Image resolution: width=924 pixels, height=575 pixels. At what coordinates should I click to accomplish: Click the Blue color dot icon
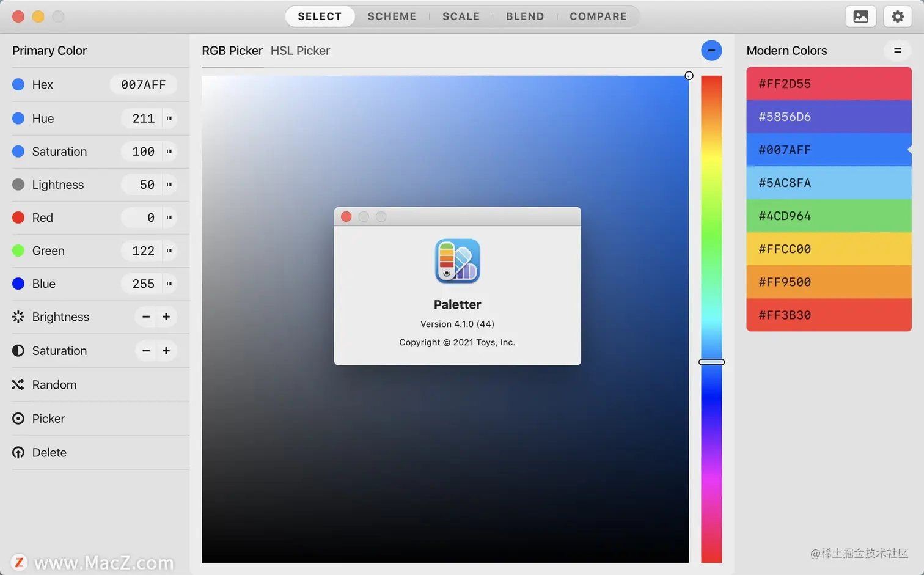(18, 284)
